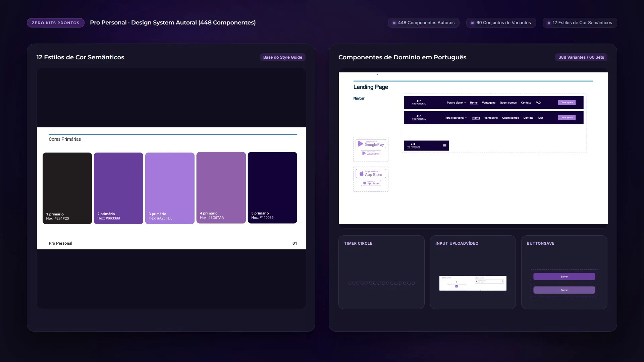
Task: Open the hamburger menu in the mobile navbar
Action: (444, 145)
